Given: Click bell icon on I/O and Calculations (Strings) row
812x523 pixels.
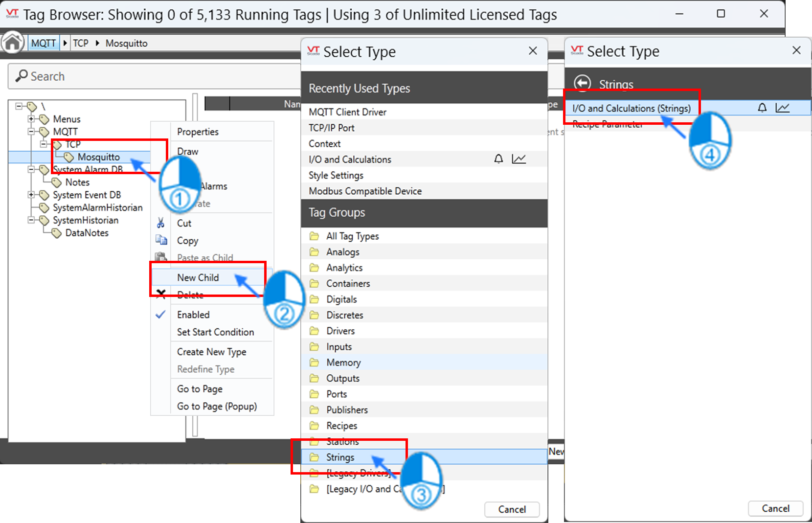Looking at the screenshot, I should [762, 108].
